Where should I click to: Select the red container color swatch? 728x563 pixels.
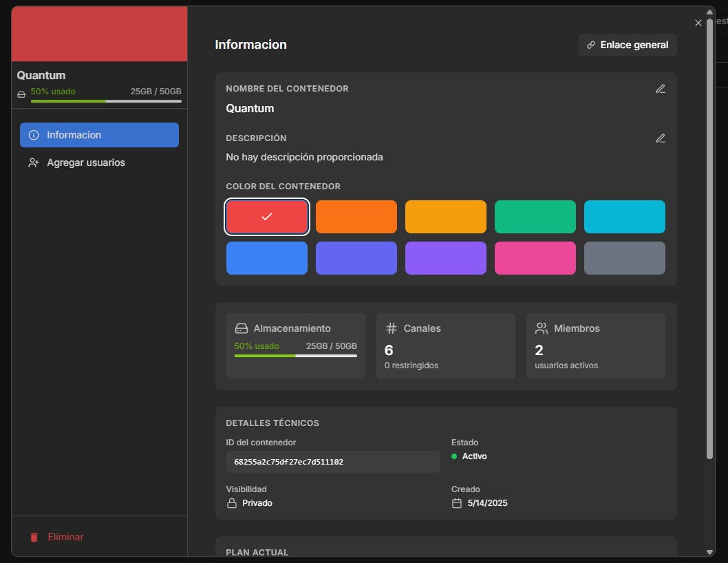(x=267, y=217)
